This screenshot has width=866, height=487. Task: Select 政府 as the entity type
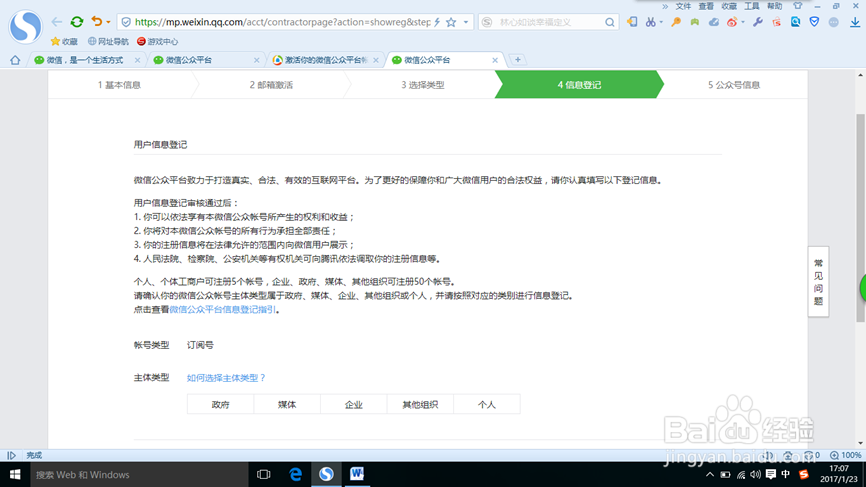coord(220,404)
